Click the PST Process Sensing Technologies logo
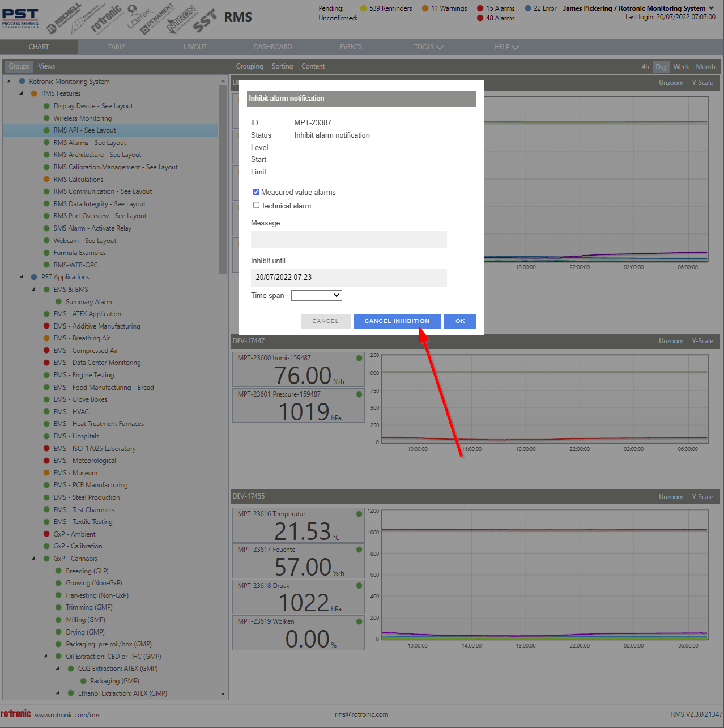Image resolution: width=724 pixels, height=728 pixels. click(20, 18)
